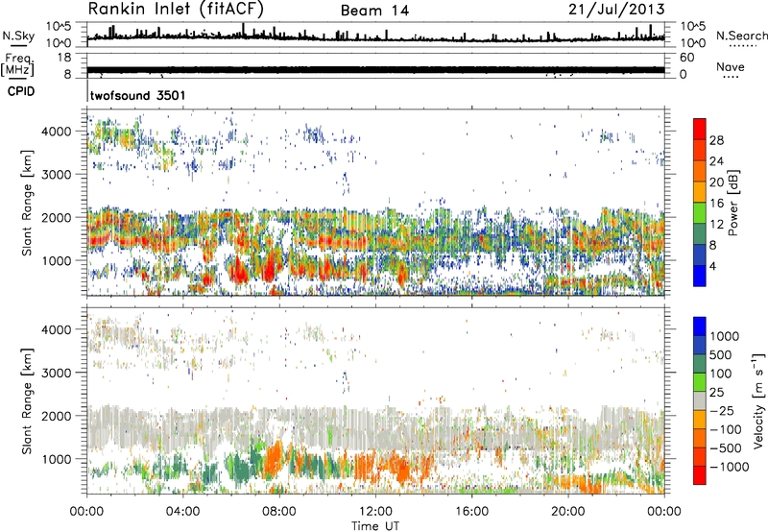
Task: Click the '12:00' time axis label
Action: tap(375, 512)
